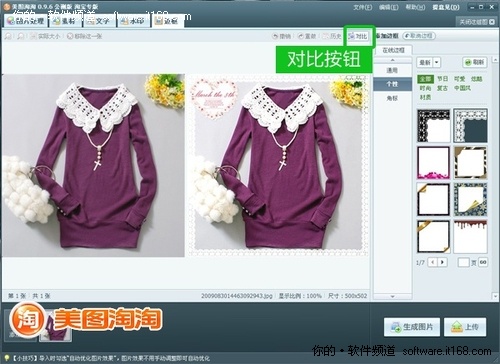The width and height of the screenshot is (500, 364).
Task: Toggle the 对比 compare view
Action: (x=358, y=36)
